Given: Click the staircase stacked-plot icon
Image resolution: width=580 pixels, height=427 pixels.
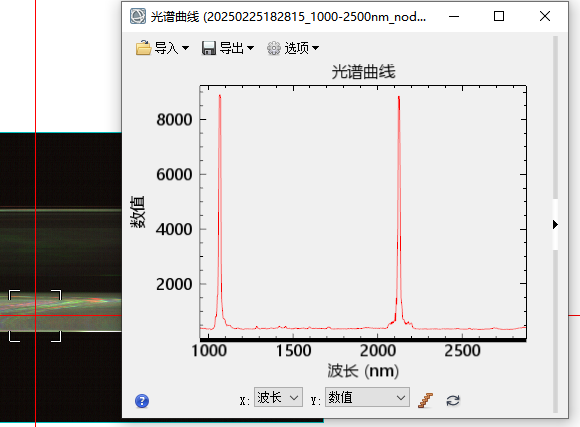Looking at the screenshot, I should 425,400.
